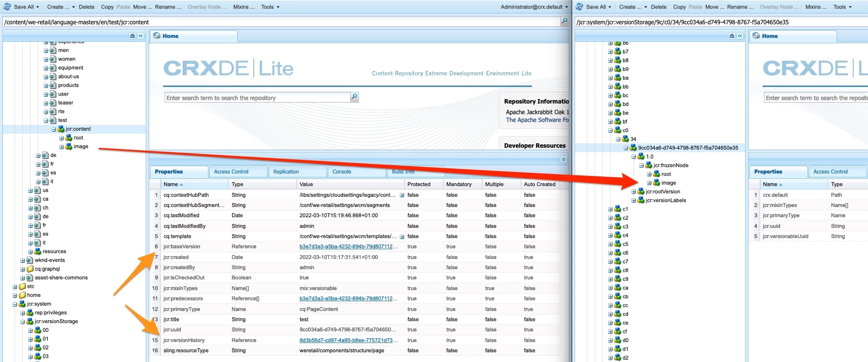Collapse the Home panel with the down-arrows icon
The width and height of the screenshot is (868, 362).
[x=563, y=159]
